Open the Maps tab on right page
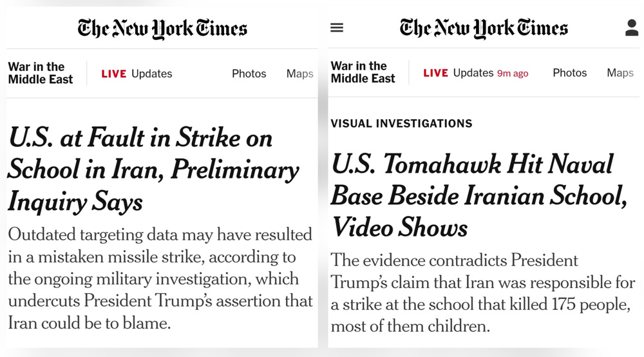This screenshot has height=357, width=644. (x=620, y=73)
